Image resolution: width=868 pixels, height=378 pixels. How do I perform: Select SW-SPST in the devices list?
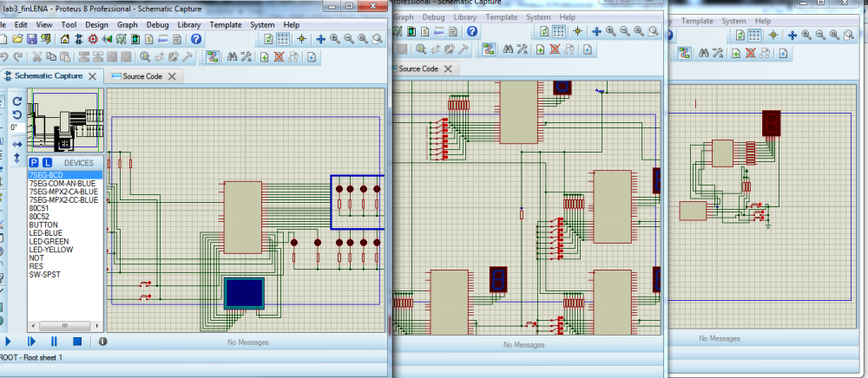click(x=43, y=273)
